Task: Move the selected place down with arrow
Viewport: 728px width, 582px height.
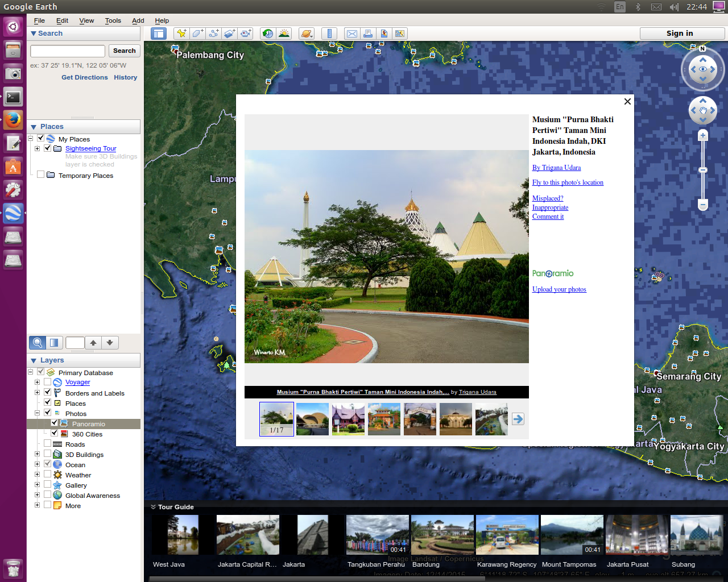Action: 110,342
